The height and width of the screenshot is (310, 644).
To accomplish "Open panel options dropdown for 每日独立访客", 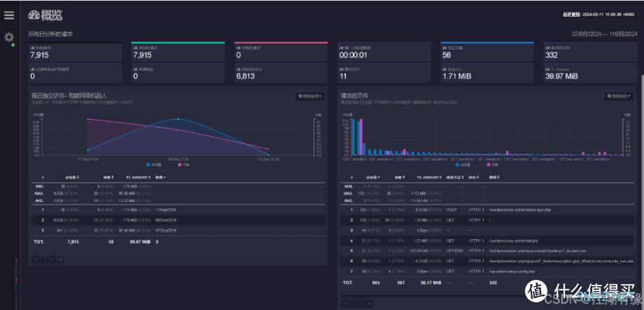I will 310,96.
